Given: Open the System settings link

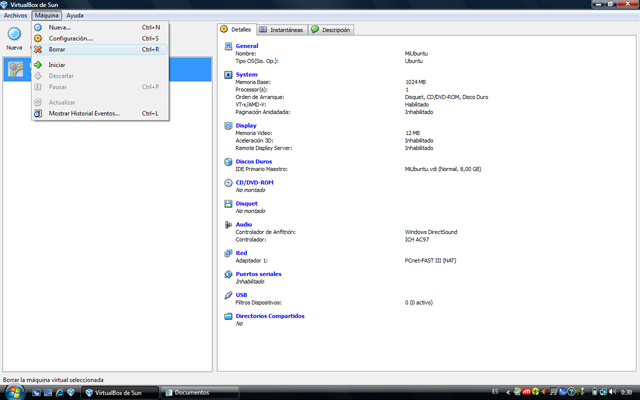Looking at the screenshot, I should point(247,73).
